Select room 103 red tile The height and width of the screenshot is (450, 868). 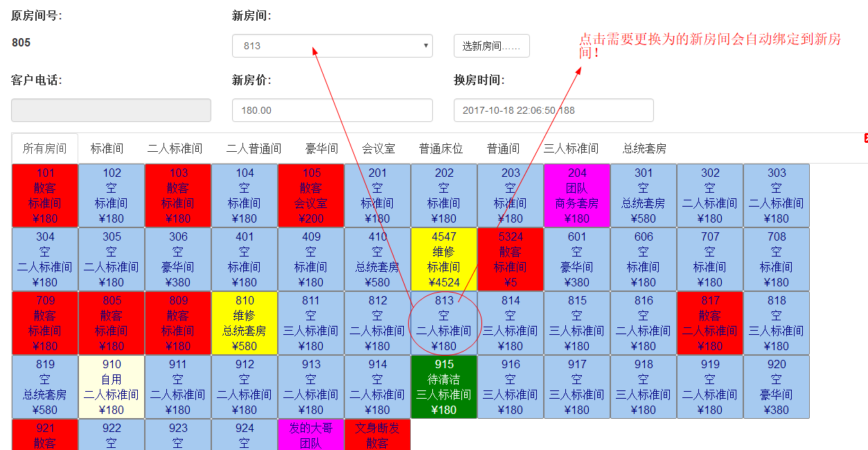[178, 196]
